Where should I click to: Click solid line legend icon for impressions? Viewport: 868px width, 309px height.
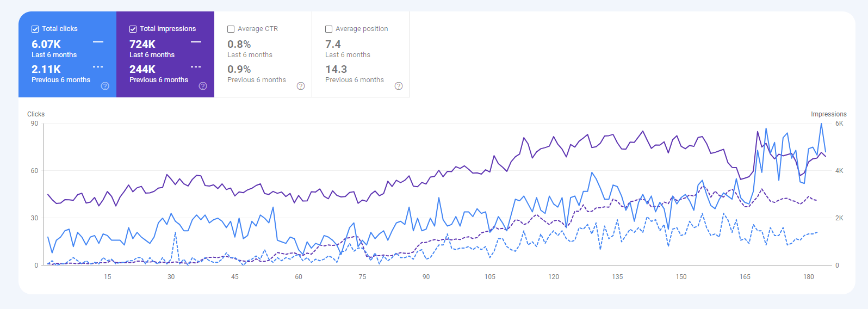pyautogui.click(x=196, y=42)
